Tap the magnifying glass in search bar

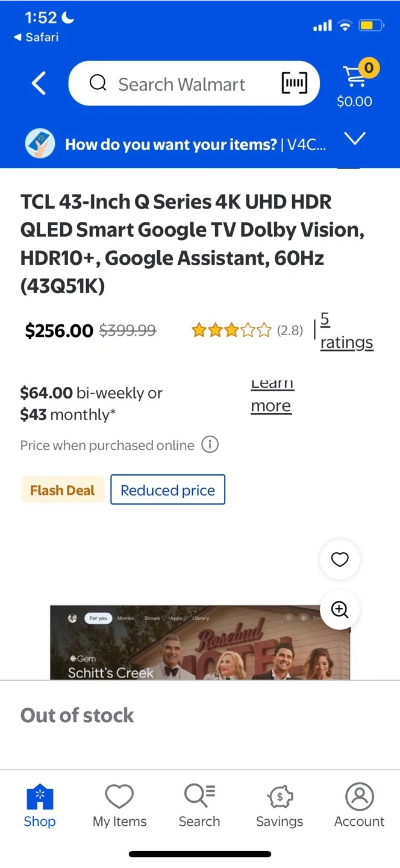pos(98,83)
